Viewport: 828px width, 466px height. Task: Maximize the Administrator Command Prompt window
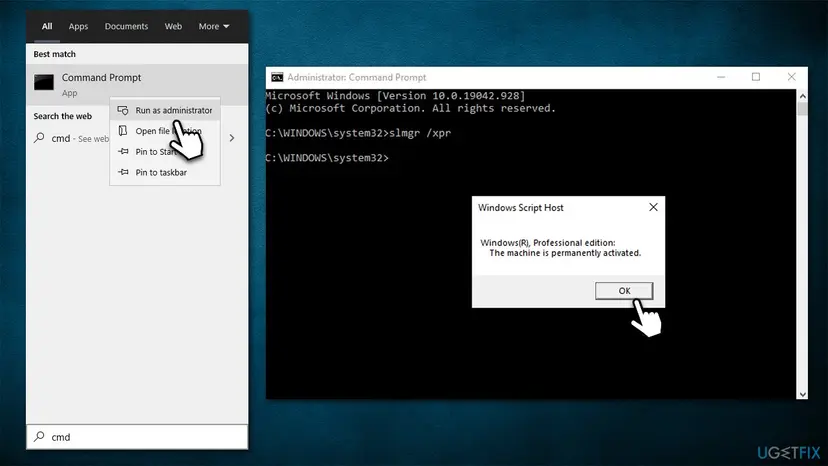[756, 77]
